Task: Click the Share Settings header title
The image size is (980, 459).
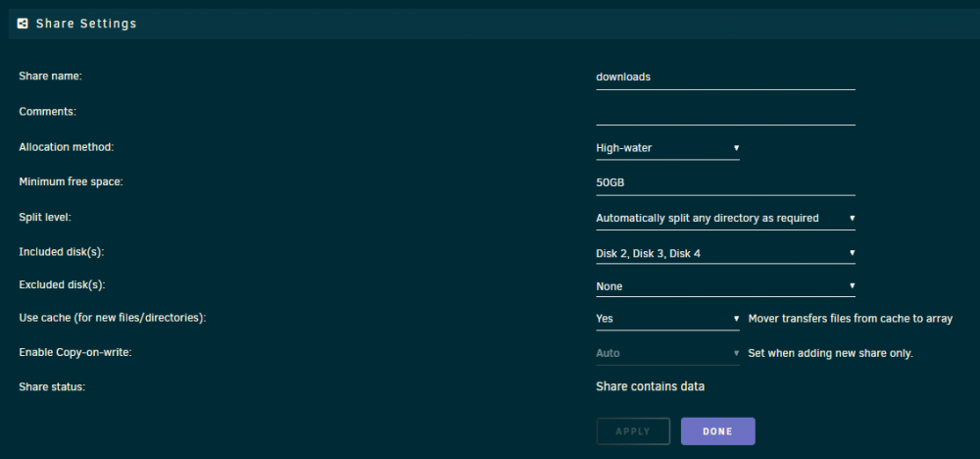Action: coord(86,24)
